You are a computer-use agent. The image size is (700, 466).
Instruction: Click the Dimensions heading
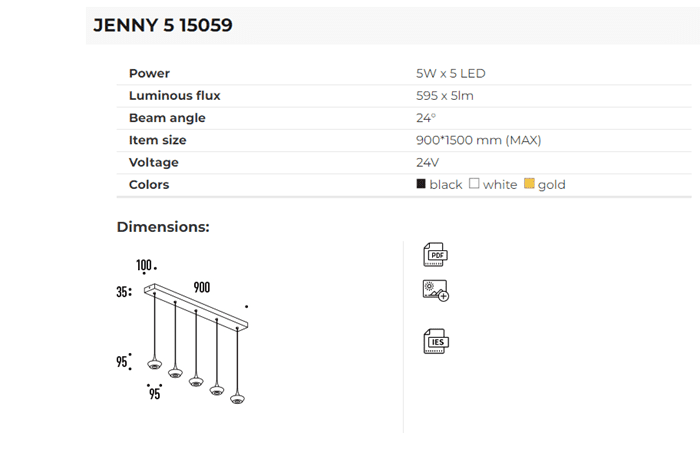pyautogui.click(x=163, y=227)
